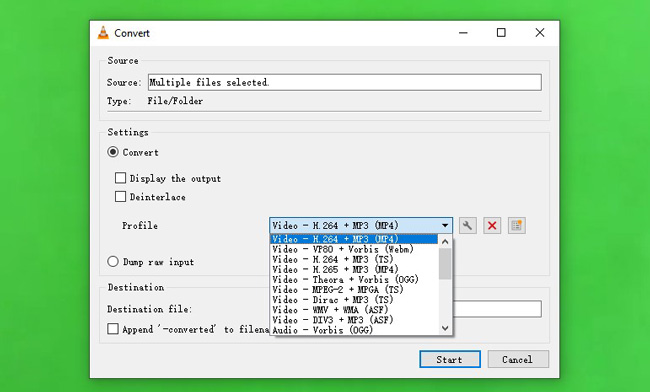Choose Video - Dirac + MP3 (TS)

point(354,300)
